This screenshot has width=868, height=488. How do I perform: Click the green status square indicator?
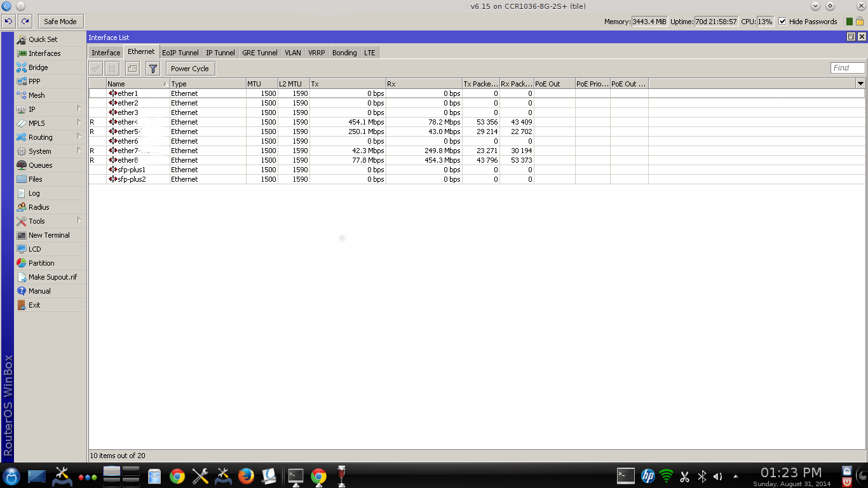(850, 22)
